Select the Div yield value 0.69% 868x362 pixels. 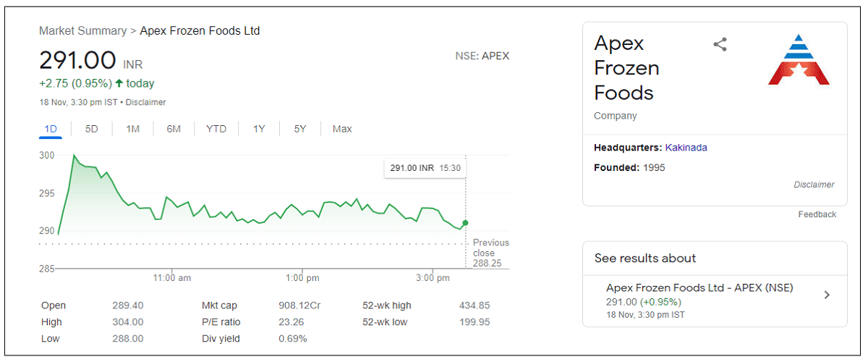(x=293, y=339)
